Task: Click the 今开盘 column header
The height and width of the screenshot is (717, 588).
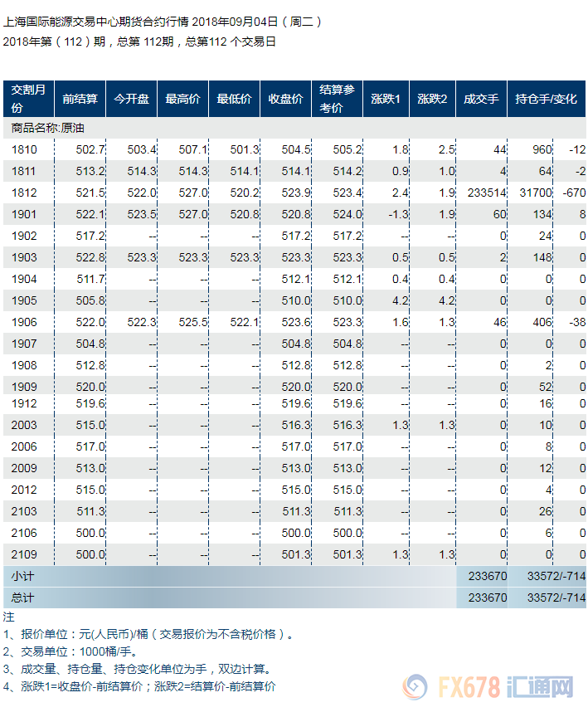Action: click(132, 99)
